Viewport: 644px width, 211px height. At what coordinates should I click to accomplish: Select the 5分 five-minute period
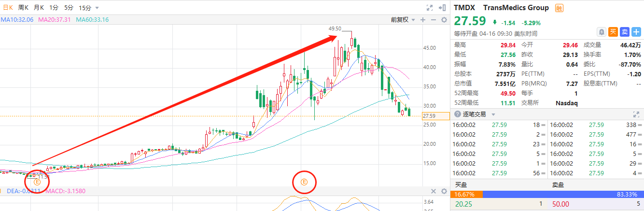(69, 8)
